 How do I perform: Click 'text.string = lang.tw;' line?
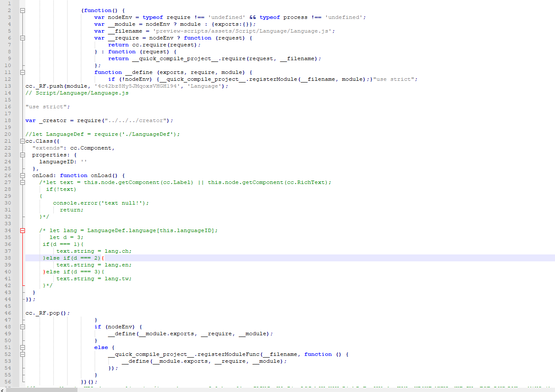(x=94, y=279)
